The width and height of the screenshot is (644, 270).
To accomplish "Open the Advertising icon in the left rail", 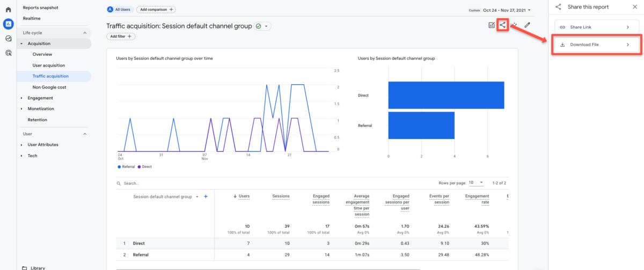I will pos(8,53).
